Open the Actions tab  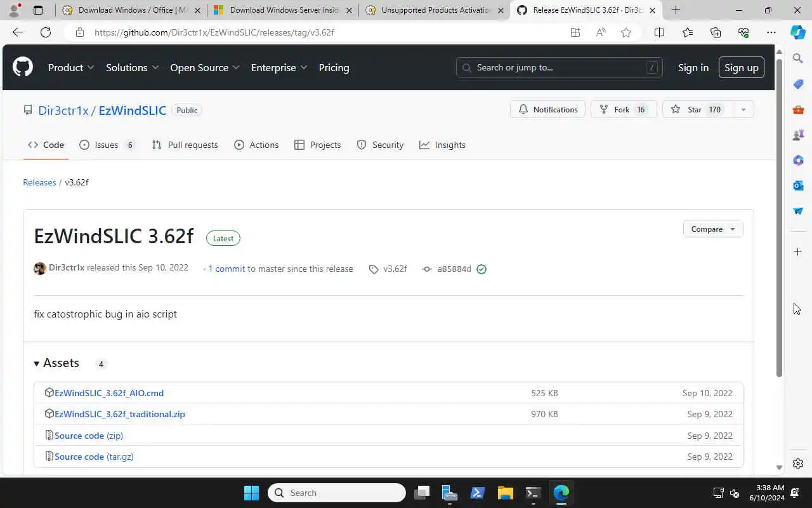click(x=256, y=145)
